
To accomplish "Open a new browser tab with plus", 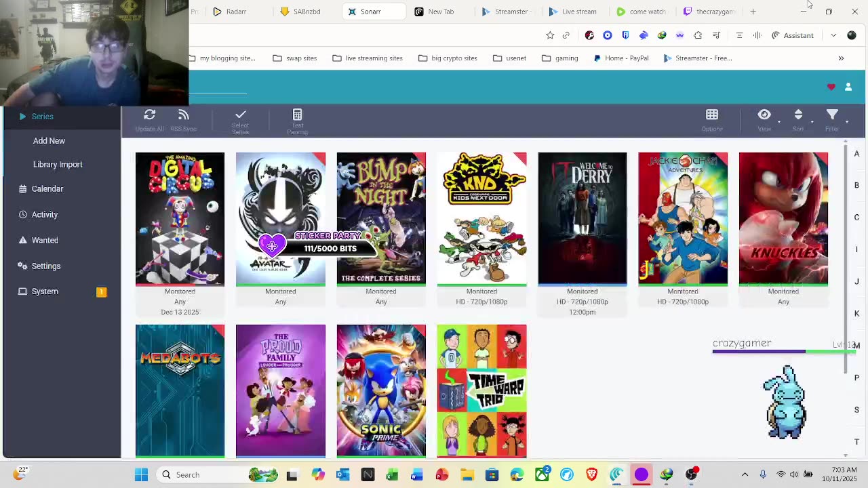I will [753, 12].
